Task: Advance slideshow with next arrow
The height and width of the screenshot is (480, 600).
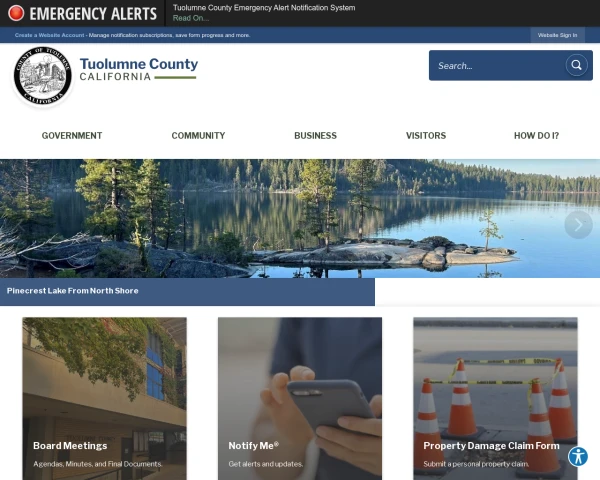Action: [x=578, y=225]
